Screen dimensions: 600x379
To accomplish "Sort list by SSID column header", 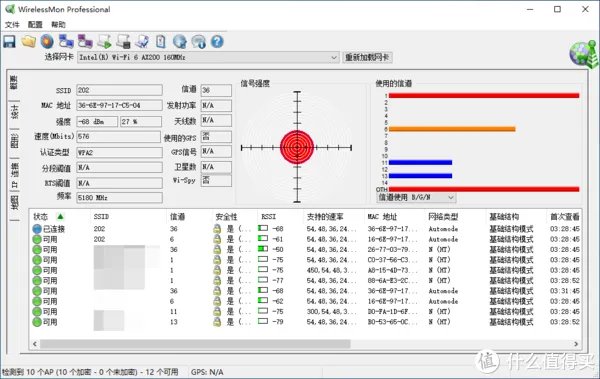I will pos(101,217).
